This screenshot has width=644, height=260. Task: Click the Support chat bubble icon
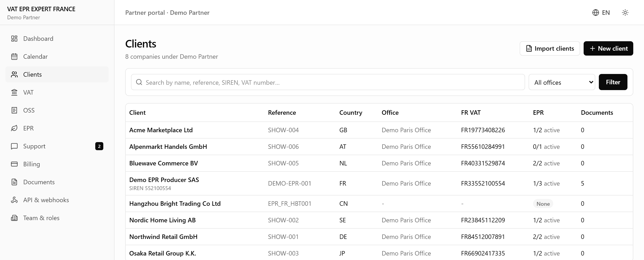(x=14, y=146)
